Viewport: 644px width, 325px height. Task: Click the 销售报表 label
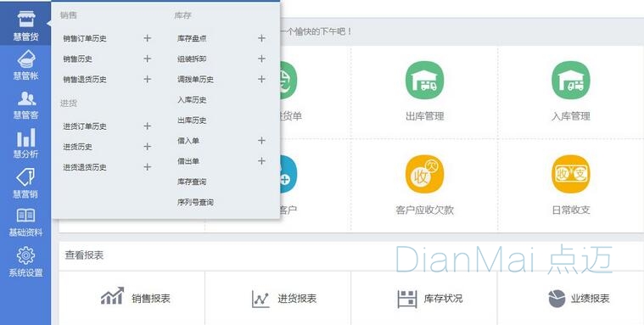pos(151,299)
